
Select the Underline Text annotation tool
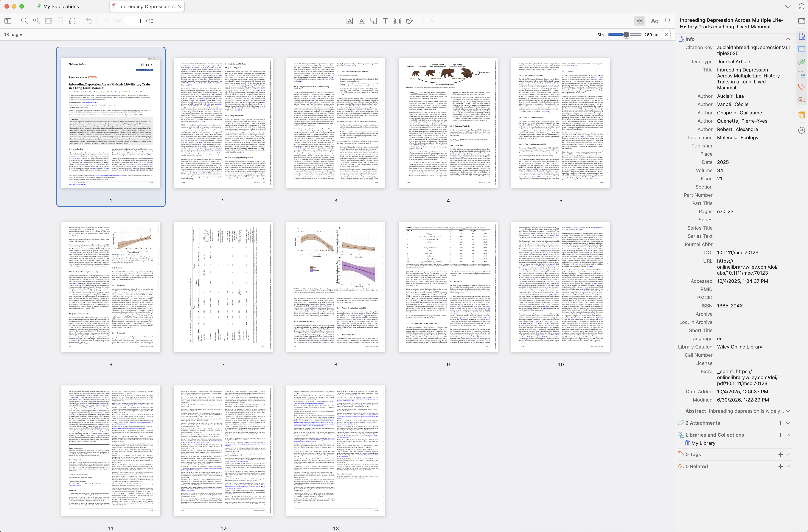pyautogui.click(x=362, y=21)
